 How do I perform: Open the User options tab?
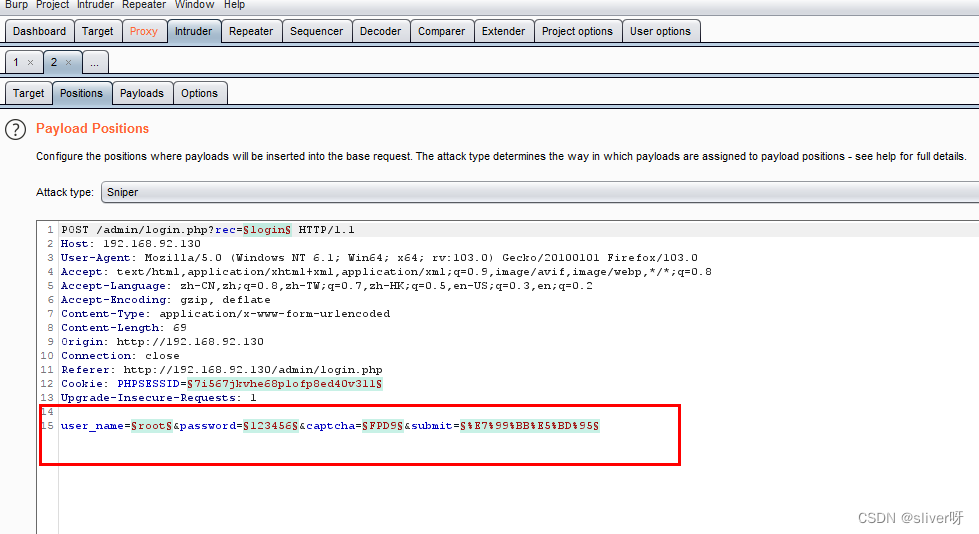tap(661, 31)
